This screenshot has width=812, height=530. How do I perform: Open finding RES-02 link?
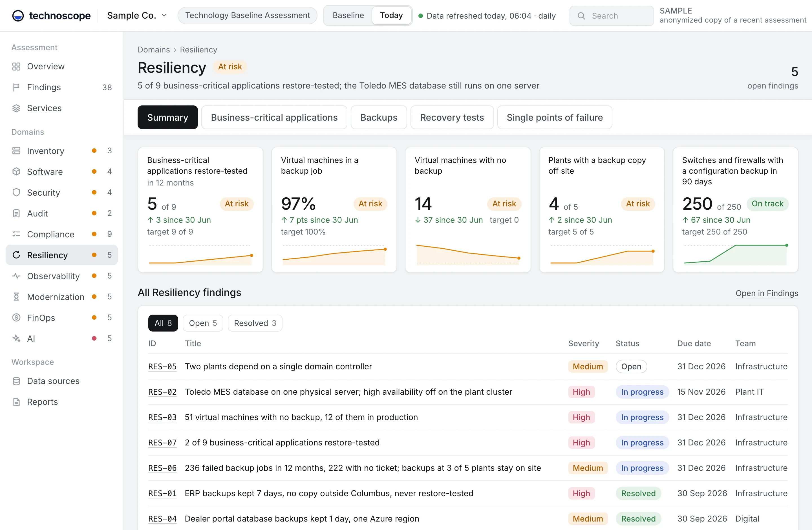(162, 392)
